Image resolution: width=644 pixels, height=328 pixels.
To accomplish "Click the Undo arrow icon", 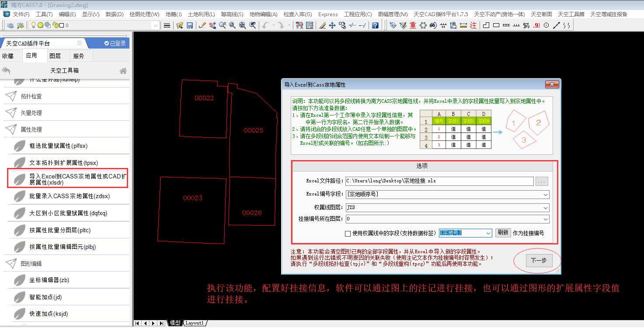I will (265, 25).
